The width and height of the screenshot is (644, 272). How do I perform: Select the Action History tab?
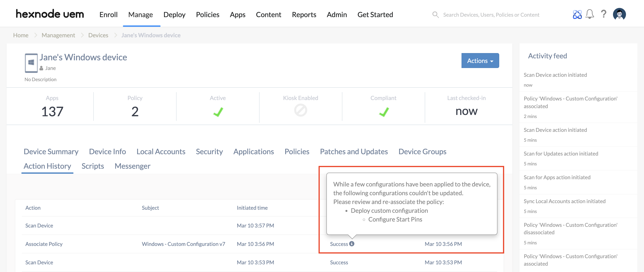(x=47, y=166)
